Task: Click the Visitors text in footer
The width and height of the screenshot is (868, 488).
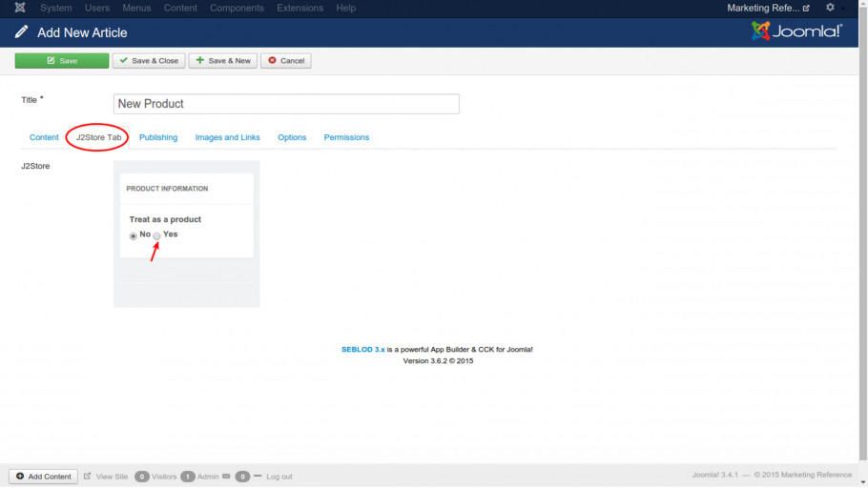Action: [164, 477]
